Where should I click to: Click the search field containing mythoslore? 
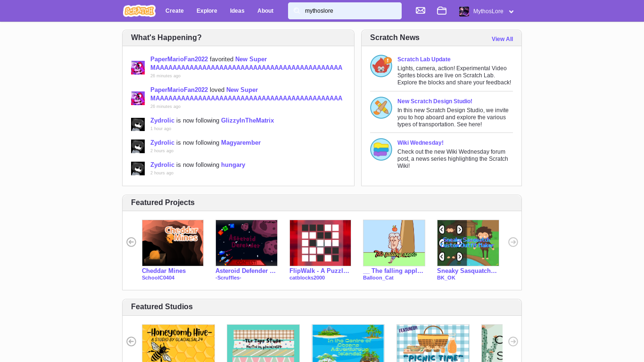click(x=345, y=11)
